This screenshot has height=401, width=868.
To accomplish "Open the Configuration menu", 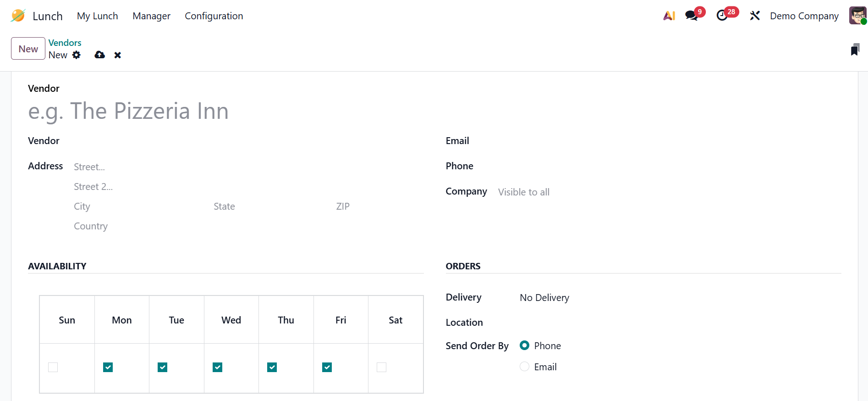I will [x=214, y=16].
